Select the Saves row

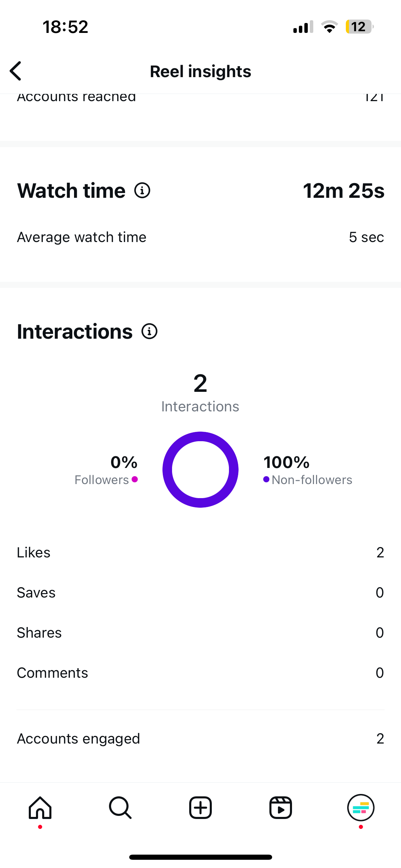(x=200, y=593)
